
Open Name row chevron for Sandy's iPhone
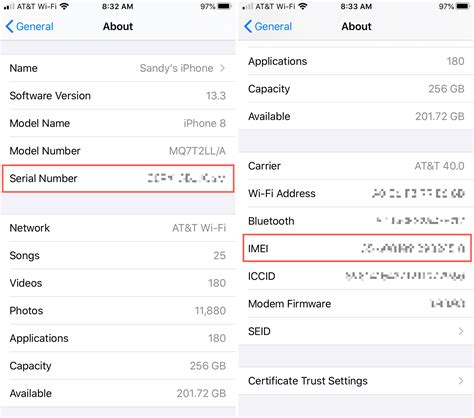click(x=222, y=68)
